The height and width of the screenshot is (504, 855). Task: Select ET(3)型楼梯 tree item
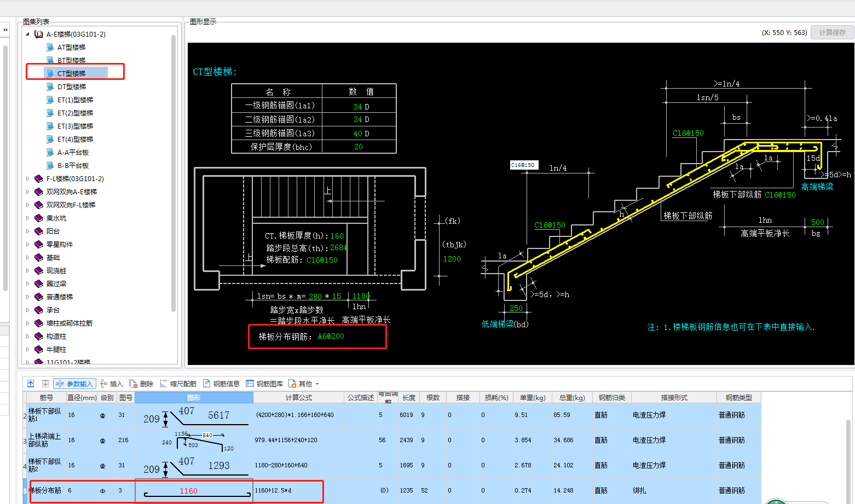(75, 126)
